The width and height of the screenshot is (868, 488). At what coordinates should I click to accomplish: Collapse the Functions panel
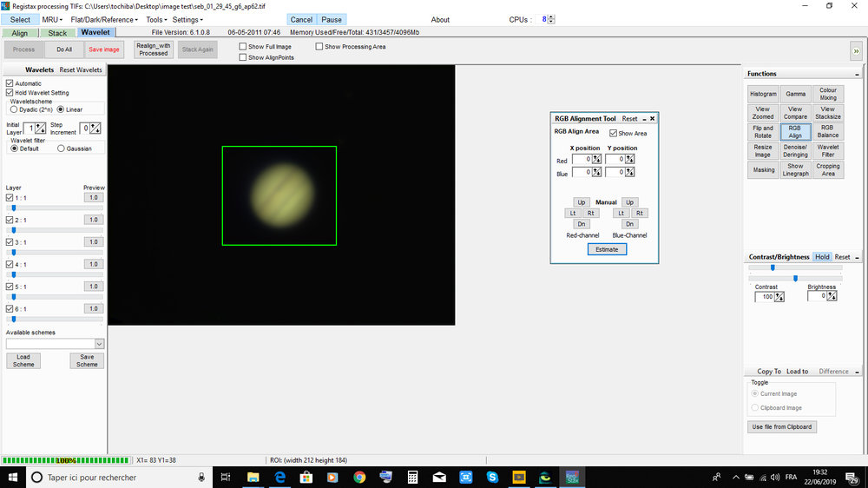pyautogui.click(x=857, y=74)
